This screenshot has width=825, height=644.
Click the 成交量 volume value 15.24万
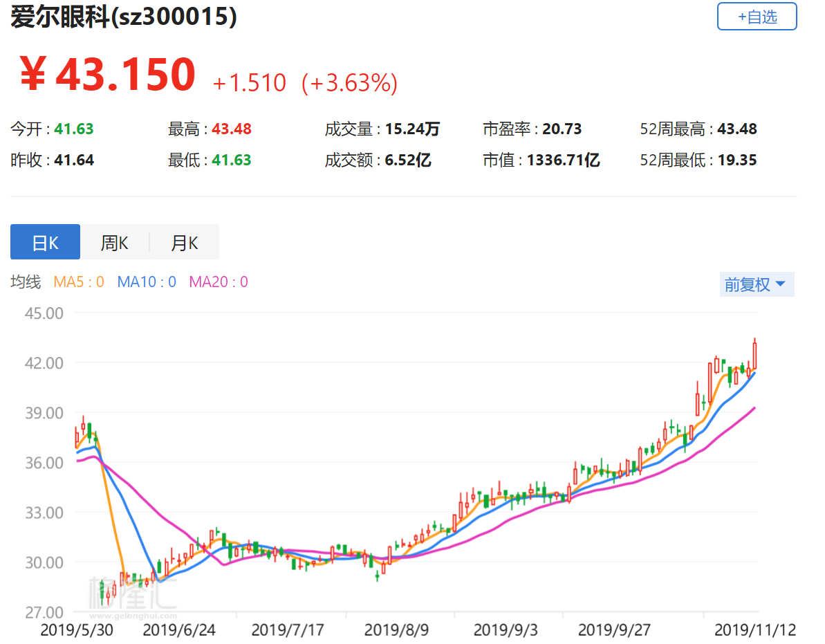(412, 129)
